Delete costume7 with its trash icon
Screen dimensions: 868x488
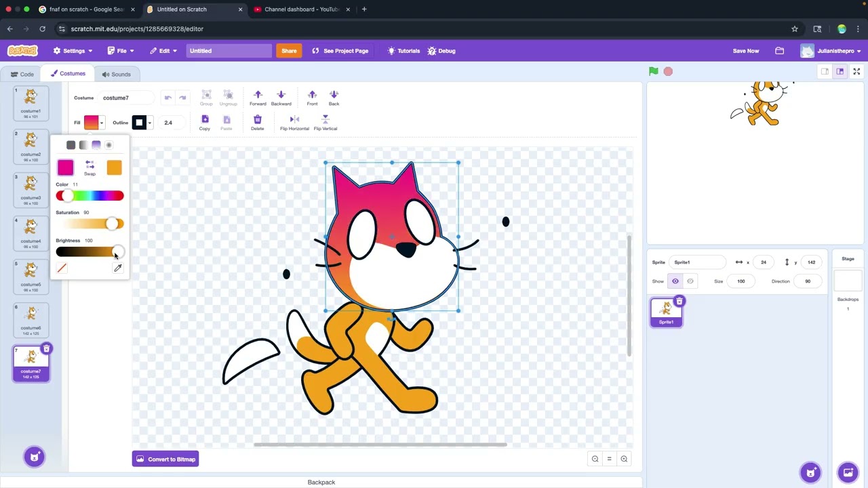click(46, 349)
